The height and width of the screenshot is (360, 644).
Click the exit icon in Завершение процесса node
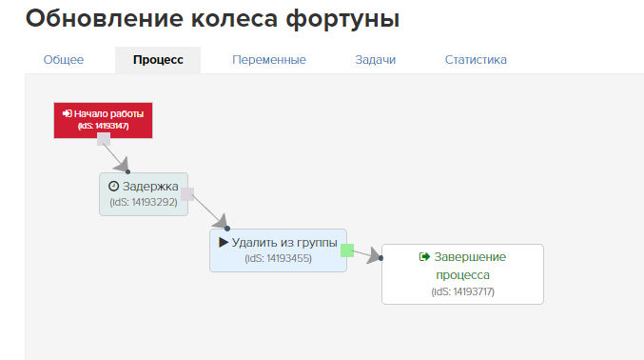tap(424, 257)
